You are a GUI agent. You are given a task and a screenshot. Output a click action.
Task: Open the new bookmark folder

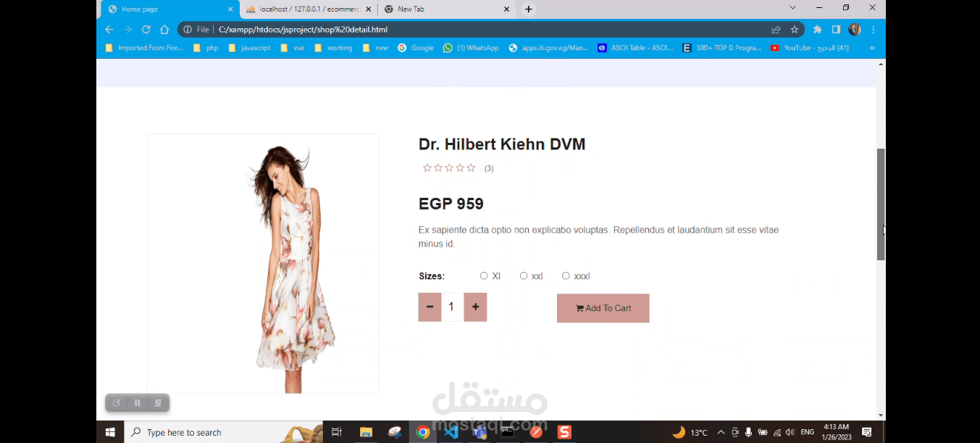[x=375, y=48]
